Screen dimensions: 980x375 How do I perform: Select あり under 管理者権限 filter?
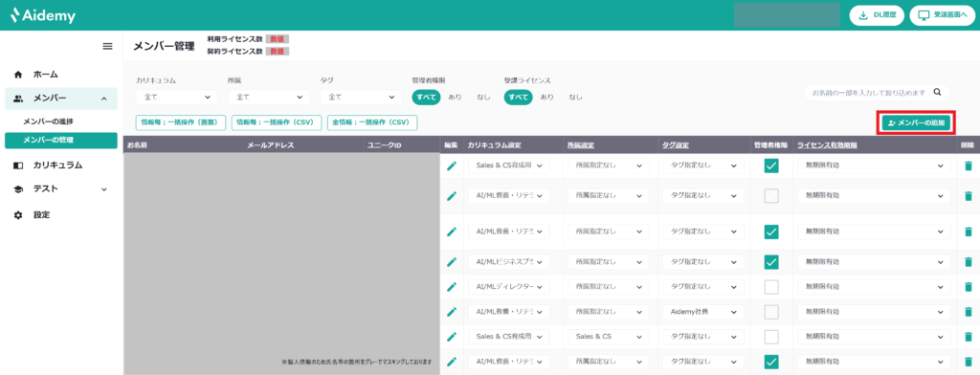tap(455, 98)
